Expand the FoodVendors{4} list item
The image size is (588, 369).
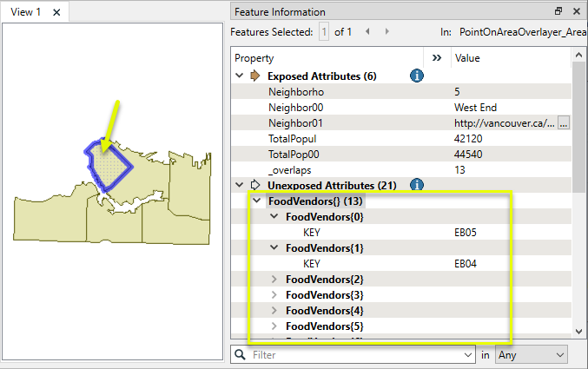click(275, 311)
